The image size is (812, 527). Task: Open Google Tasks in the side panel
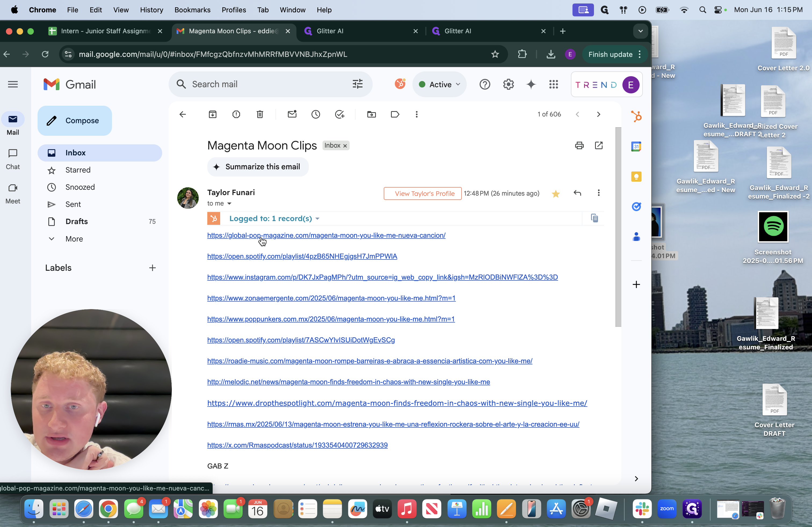click(x=636, y=207)
